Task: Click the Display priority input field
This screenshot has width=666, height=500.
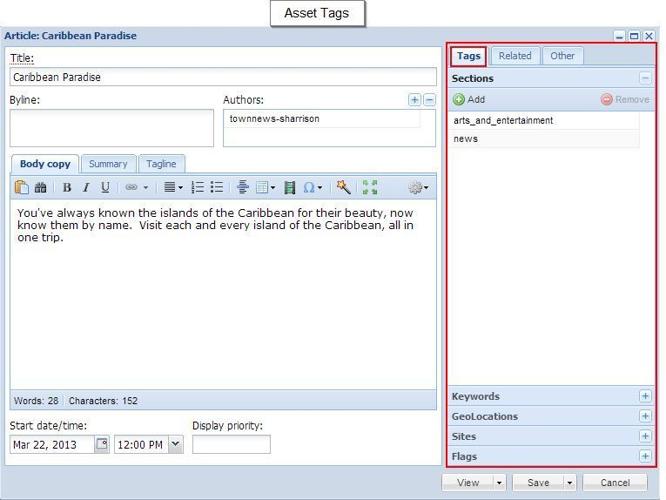Action: pyautogui.click(x=231, y=445)
